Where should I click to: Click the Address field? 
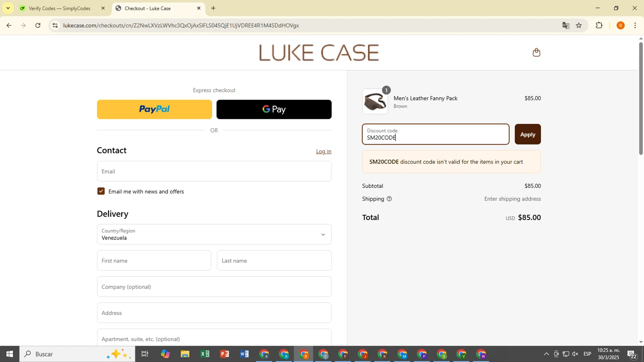(214, 313)
